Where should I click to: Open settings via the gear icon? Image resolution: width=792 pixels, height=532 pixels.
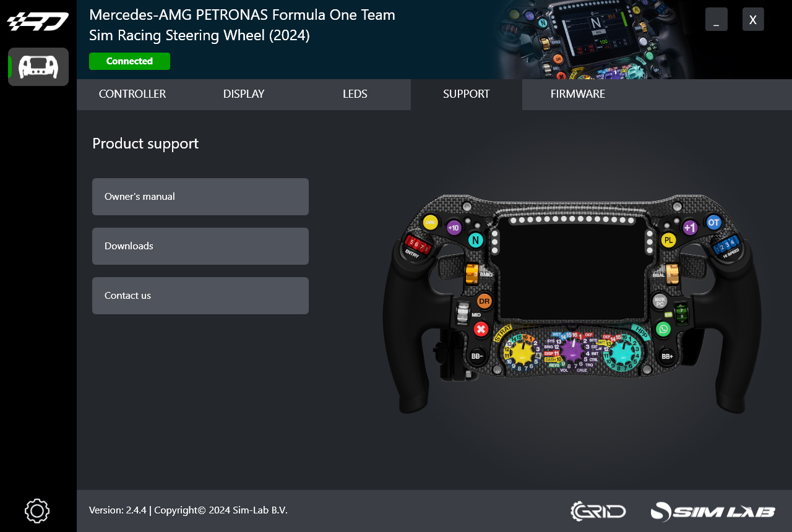[x=37, y=511]
